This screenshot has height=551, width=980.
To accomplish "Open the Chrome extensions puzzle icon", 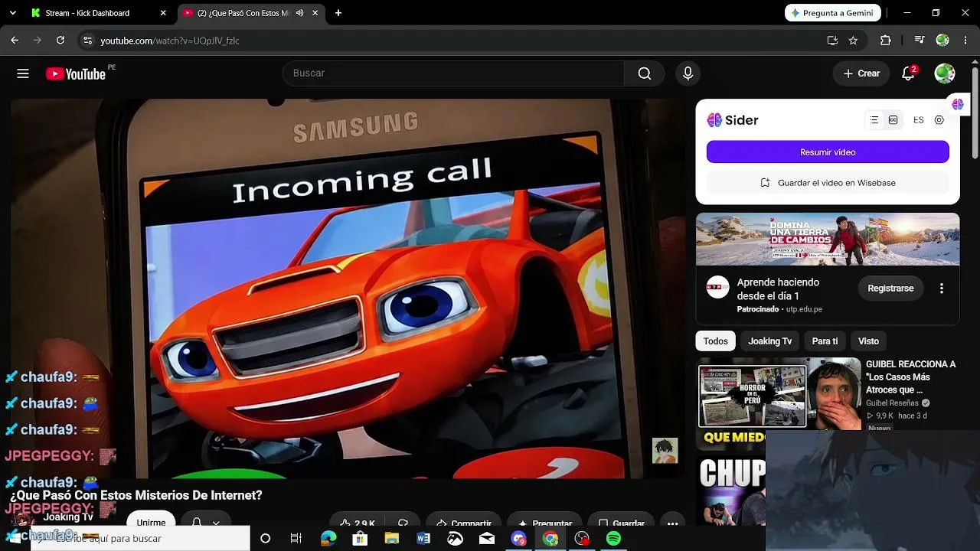I will click(x=886, y=41).
